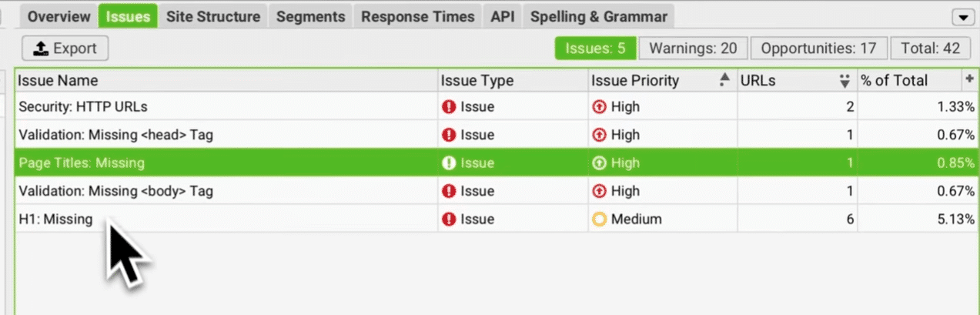
Task: Click the high priority icon for Missing <head> Tag
Action: (x=599, y=135)
